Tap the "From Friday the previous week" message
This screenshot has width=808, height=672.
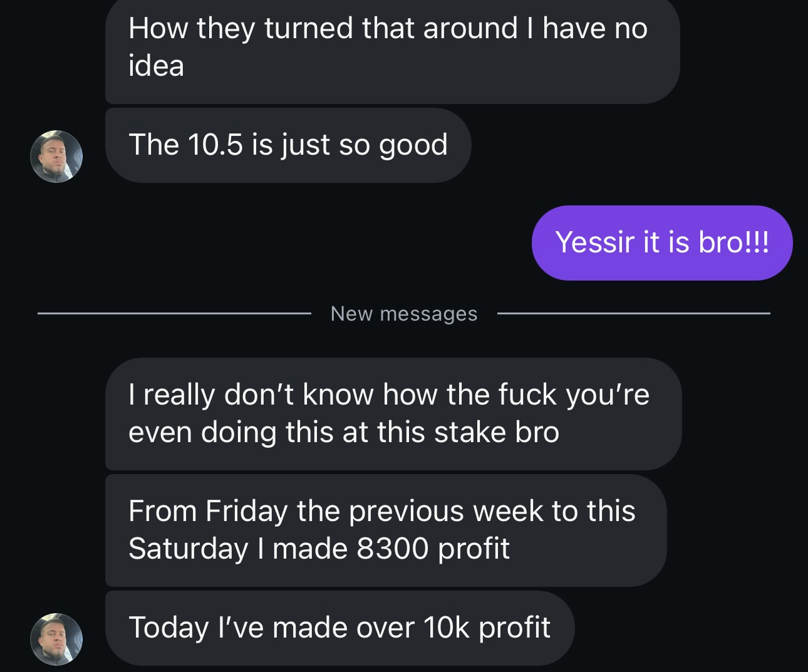pyautogui.click(x=385, y=530)
